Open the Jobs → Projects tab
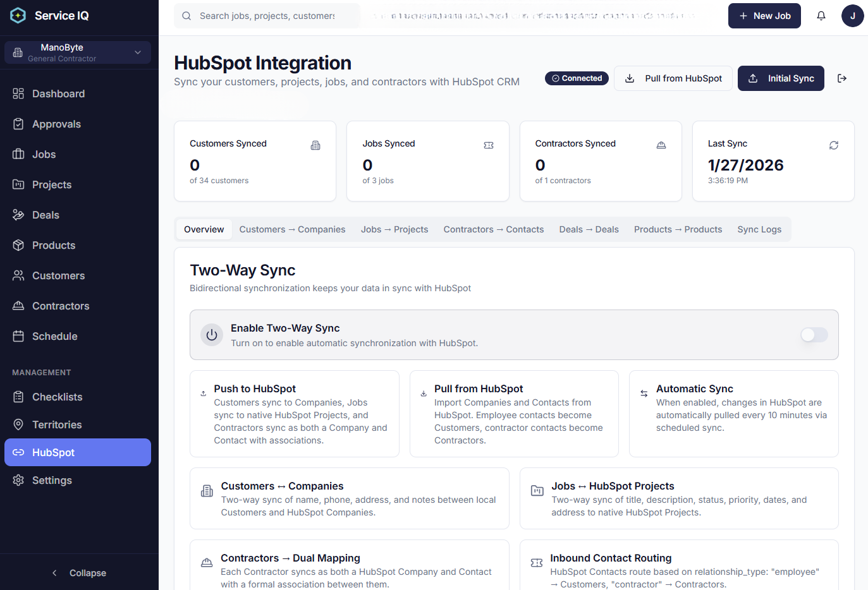Image resolution: width=868 pixels, height=590 pixels. pos(394,229)
